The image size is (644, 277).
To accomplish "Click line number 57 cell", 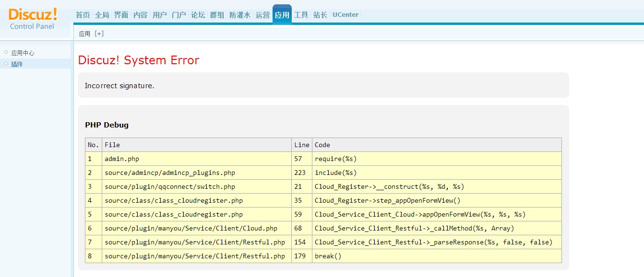I will (302, 159).
